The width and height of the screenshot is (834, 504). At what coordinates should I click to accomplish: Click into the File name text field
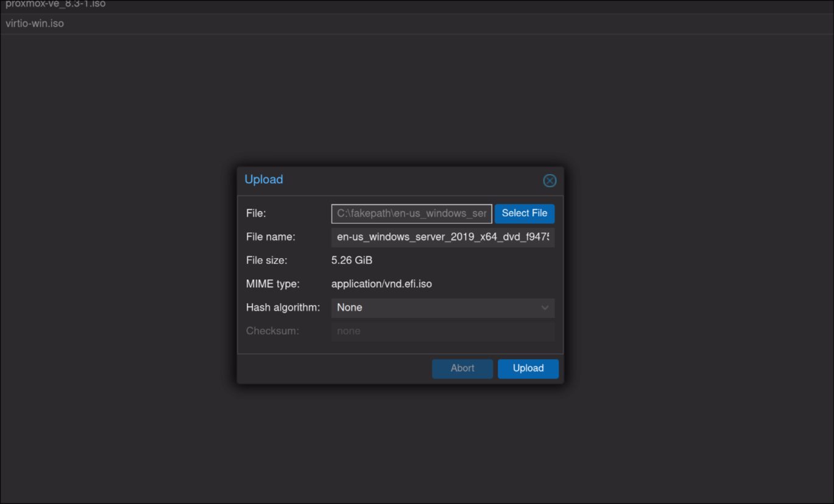(442, 237)
